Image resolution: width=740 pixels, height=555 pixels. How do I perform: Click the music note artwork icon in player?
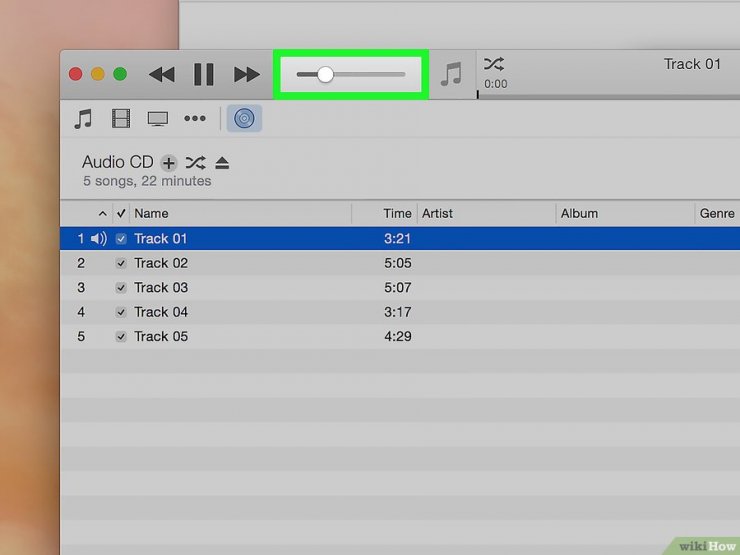(451, 74)
